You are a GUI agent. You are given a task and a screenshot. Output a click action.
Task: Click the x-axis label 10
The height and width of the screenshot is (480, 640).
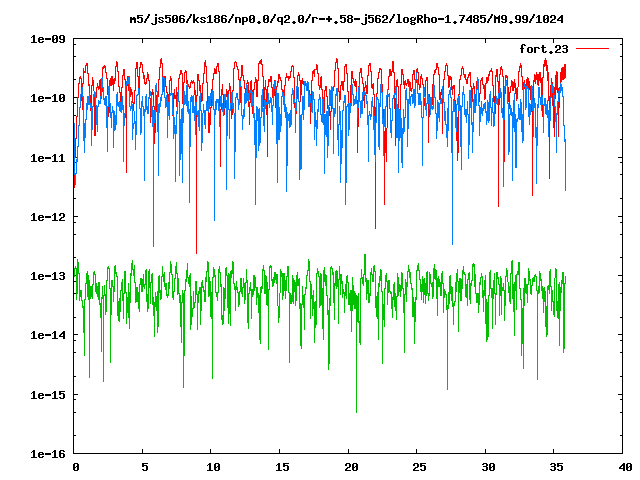click(x=213, y=467)
